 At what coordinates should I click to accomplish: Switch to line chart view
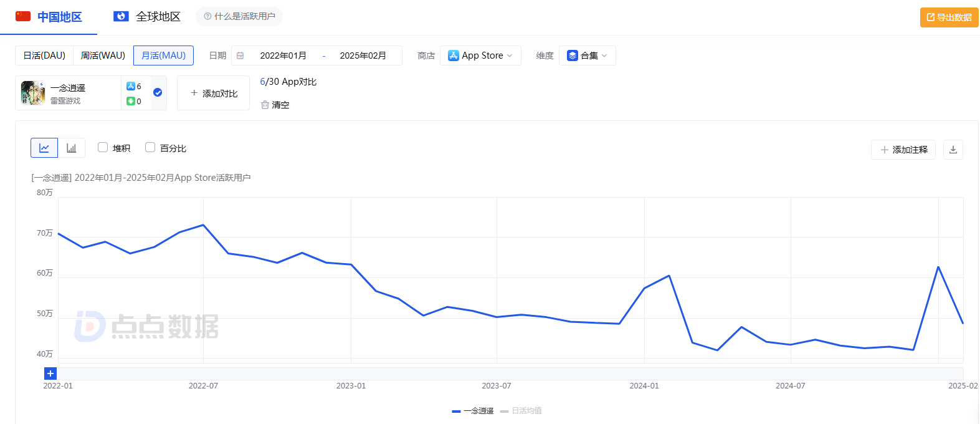(x=44, y=148)
